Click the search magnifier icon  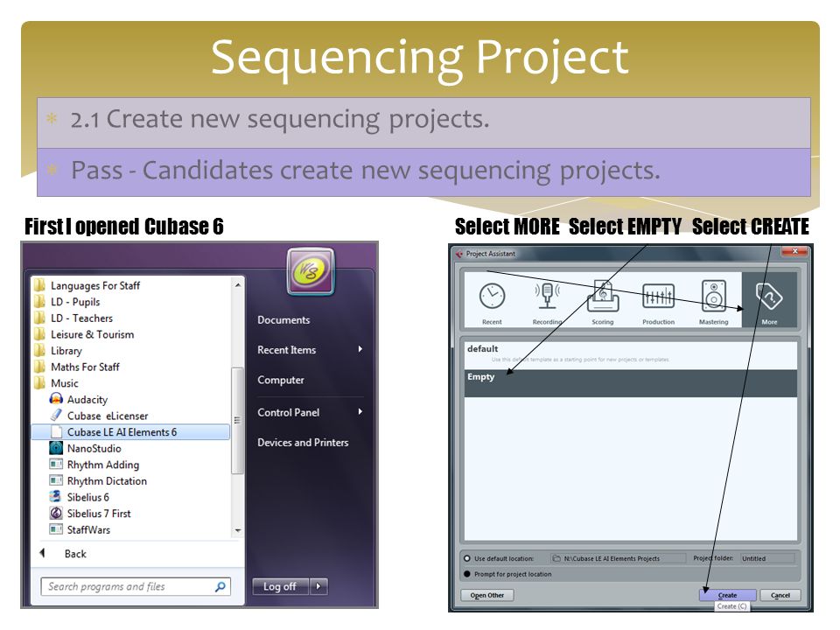pyautogui.click(x=220, y=586)
